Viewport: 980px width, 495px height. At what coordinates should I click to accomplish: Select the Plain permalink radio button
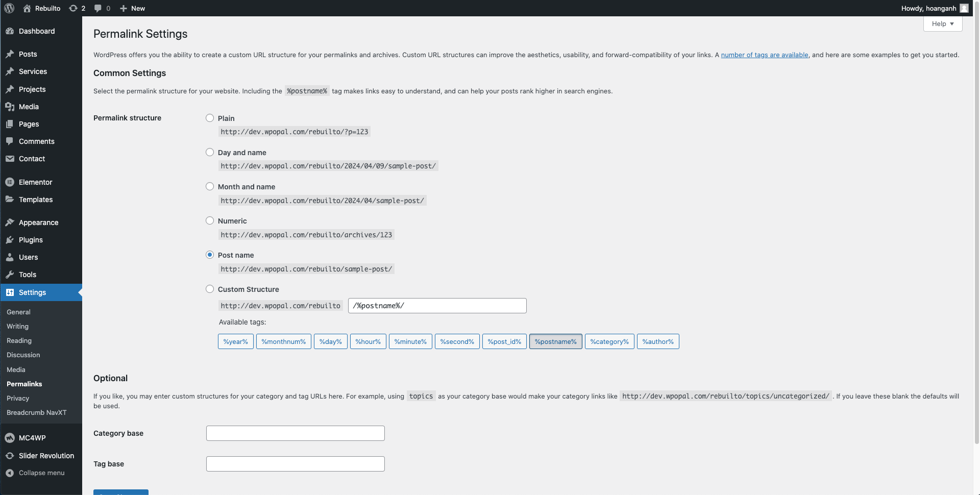(210, 118)
